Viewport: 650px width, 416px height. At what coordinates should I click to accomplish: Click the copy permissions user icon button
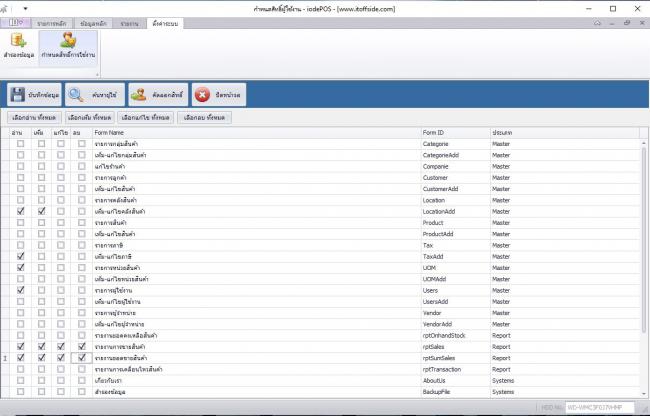click(158, 95)
